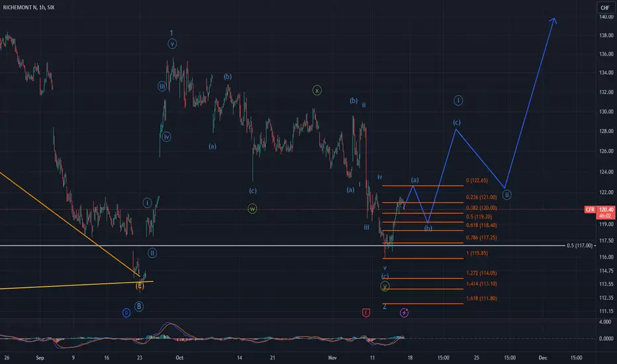The image size is (617, 364).
Task: Click the 0.5 (117.00) white line label
Action: point(580,246)
